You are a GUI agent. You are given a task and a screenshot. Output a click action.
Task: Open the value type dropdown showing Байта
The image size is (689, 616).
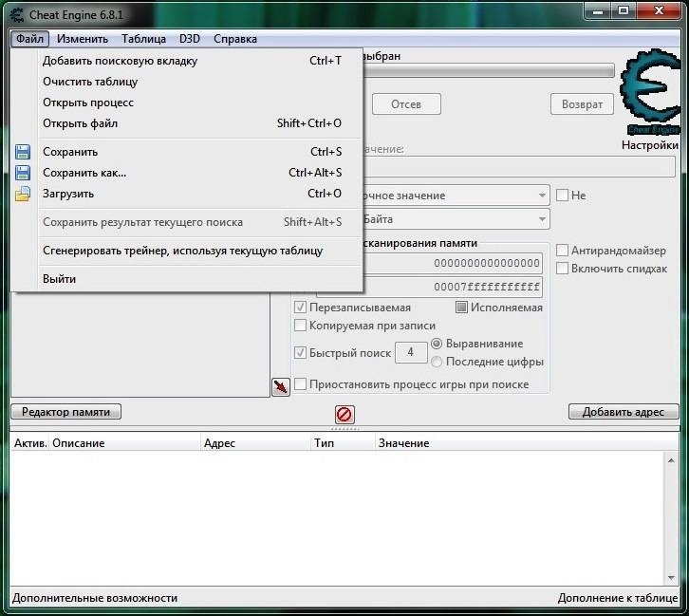click(x=456, y=219)
